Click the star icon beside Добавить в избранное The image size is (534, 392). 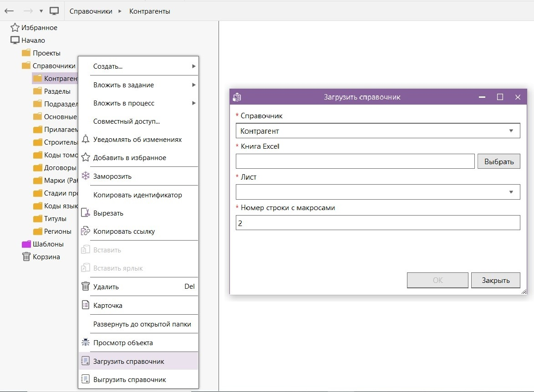(86, 157)
